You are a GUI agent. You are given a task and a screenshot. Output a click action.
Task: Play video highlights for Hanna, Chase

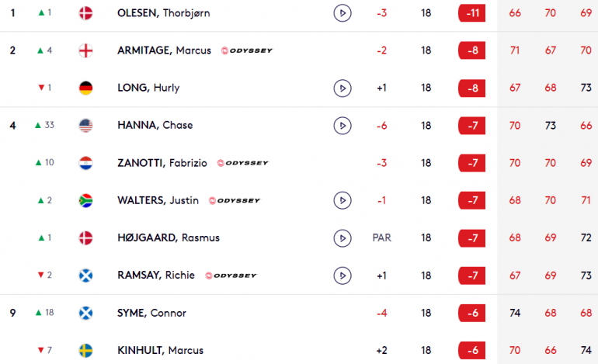click(342, 126)
